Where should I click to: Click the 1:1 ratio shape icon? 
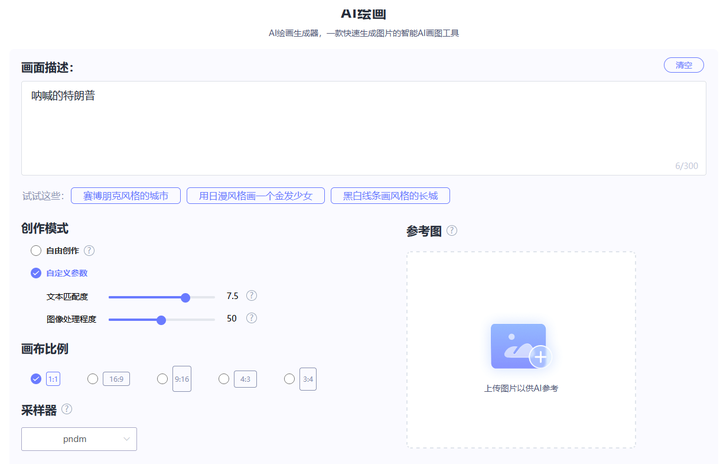[53, 379]
